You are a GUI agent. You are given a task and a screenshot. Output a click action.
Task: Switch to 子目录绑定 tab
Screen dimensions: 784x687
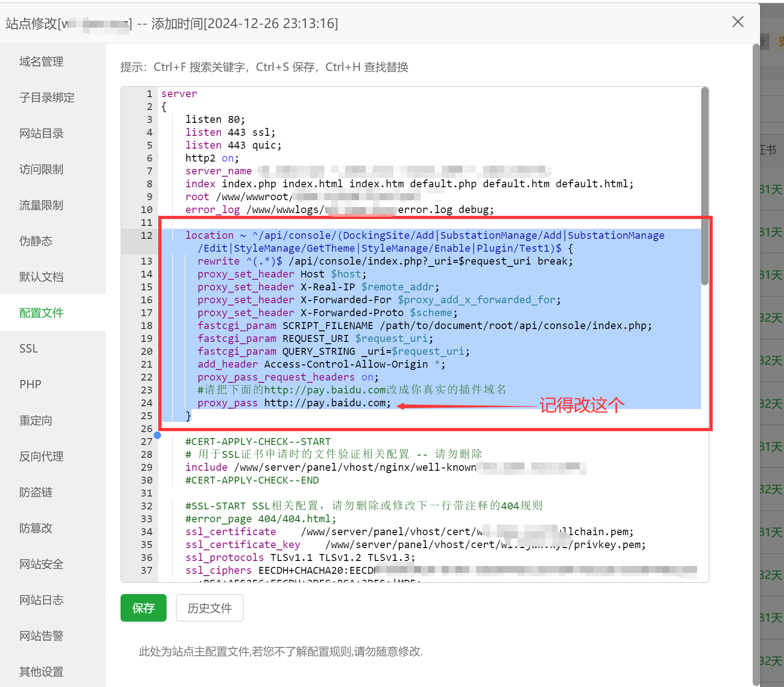click(46, 98)
